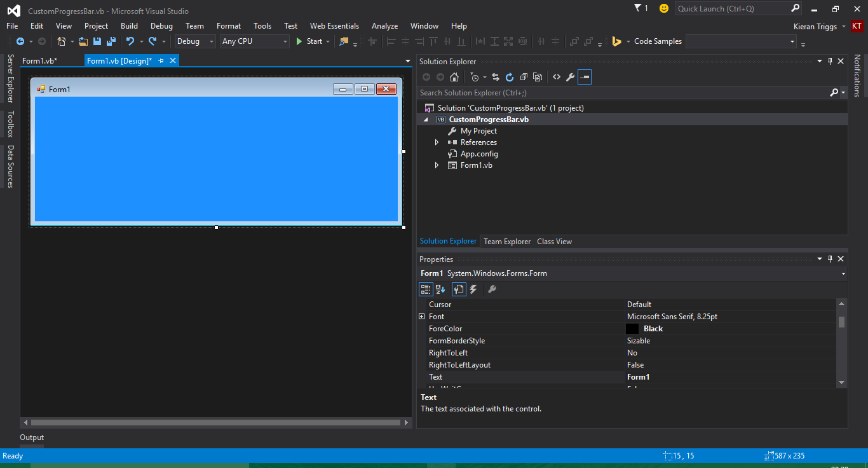Click the Properties panel scrollbar down arrow

click(x=841, y=382)
